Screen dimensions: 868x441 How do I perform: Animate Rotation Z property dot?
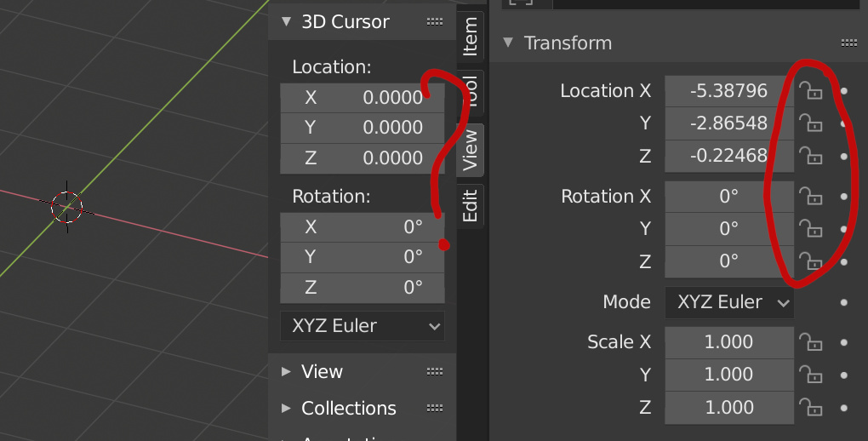[x=843, y=262]
